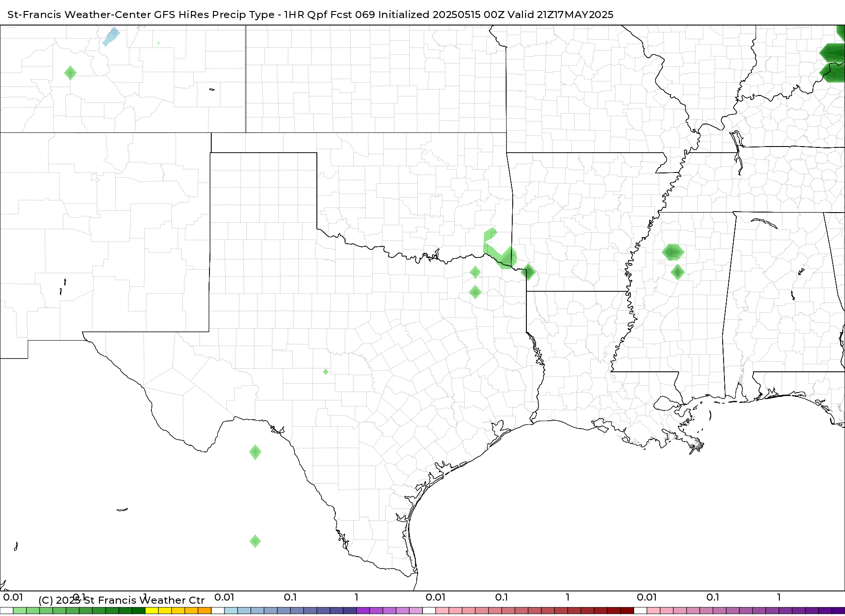845x616 pixels.
Task: Click the lightest green swatch in the color bar
Action: coord(20,611)
